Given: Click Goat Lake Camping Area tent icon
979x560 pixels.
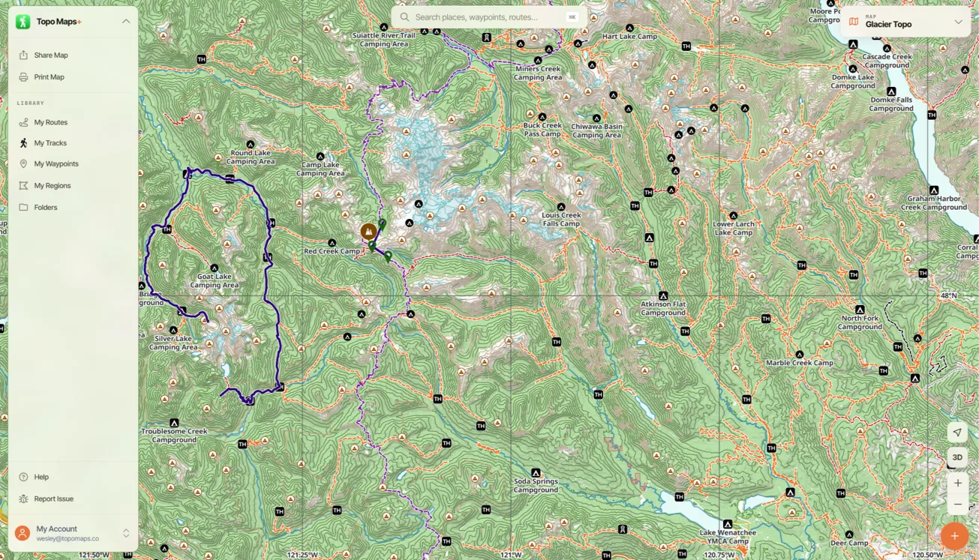Looking at the screenshot, I should click(x=215, y=268).
